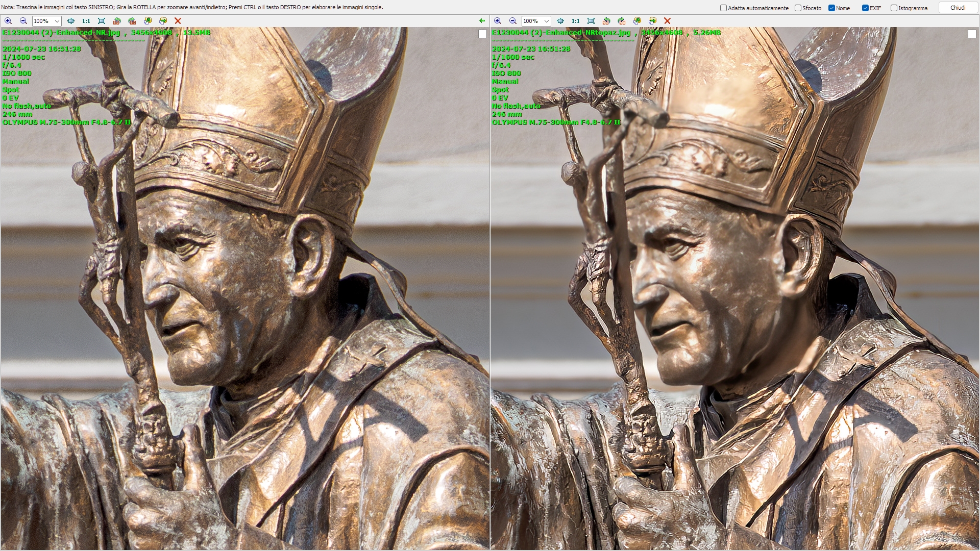Enable the Istogramma checkbox
Viewport: 980px width, 551px height.
(894, 8)
